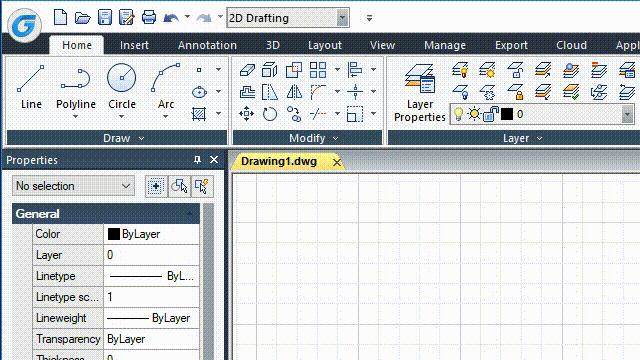Pin the Properties panel auto-hide
Viewport: 640px width, 360px height.
(x=198, y=160)
